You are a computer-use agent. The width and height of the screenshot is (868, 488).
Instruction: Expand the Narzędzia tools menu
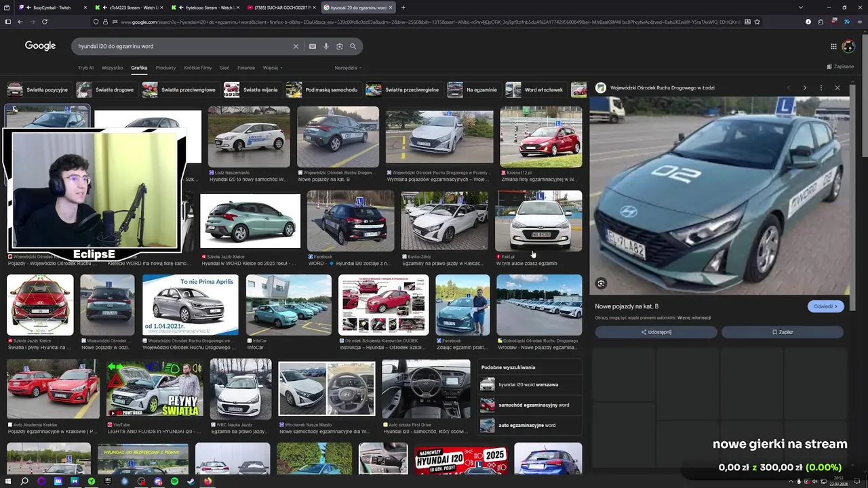[348, 68]
